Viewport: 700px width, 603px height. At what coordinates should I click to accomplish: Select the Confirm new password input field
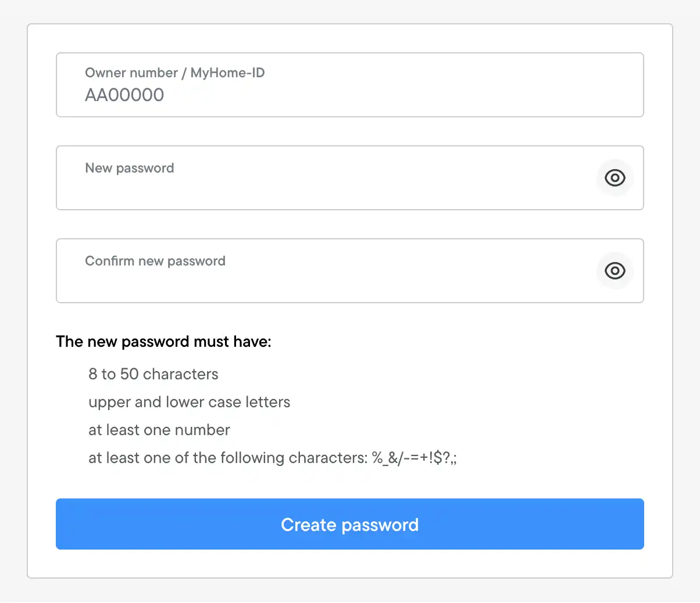click(x=326, y=279)
